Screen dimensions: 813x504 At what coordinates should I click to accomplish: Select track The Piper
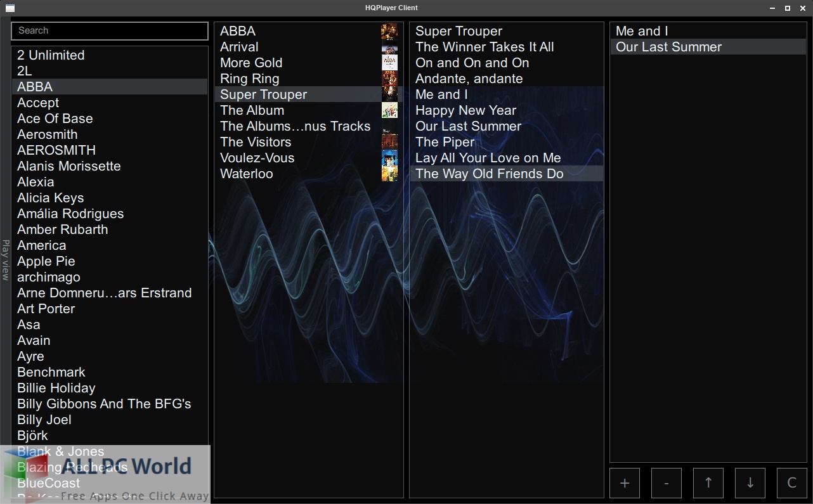507,142
